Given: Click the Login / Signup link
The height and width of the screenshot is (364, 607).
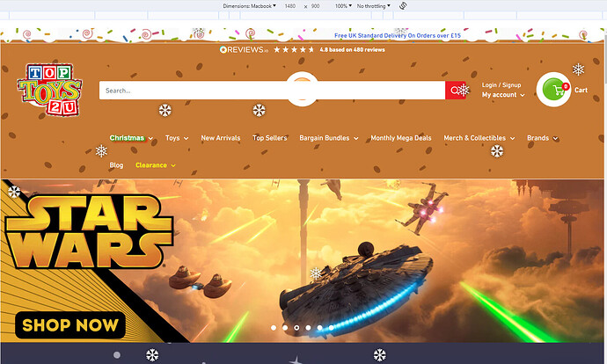Looking at the screenshot, I should pos(501,85).
